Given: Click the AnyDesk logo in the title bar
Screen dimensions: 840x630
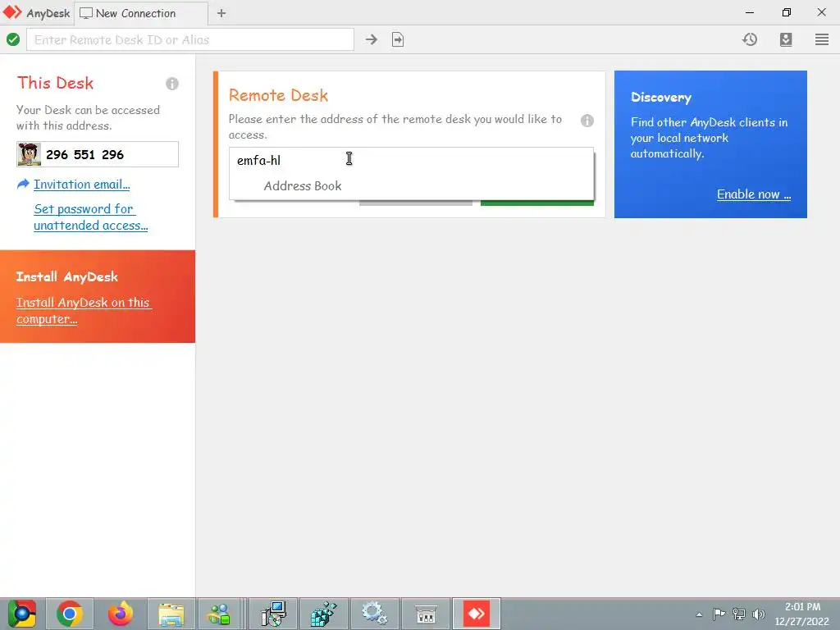Looking at the screenshot, I should click(x=12, y=12).
